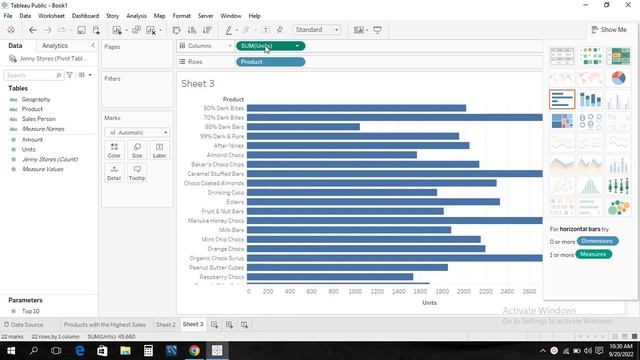
Task: Open the Worksheet menu
Action: [x=51, y=16]
